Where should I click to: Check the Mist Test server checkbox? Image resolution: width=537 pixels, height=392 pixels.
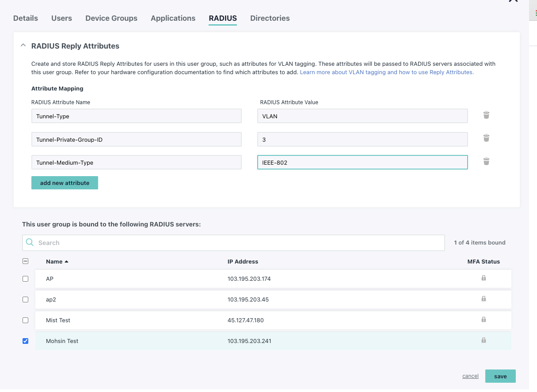pyautogui.click(x=25, y=320)
